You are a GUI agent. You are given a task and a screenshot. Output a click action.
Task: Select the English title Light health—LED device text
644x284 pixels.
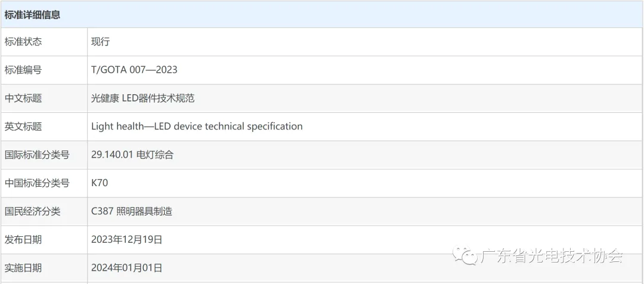tap(197, 126)
